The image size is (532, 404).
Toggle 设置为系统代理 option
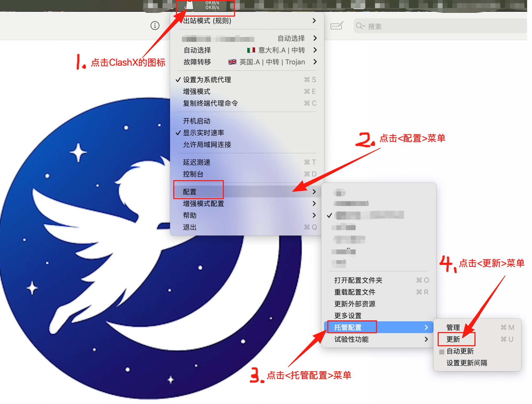(x=207, y=80)
